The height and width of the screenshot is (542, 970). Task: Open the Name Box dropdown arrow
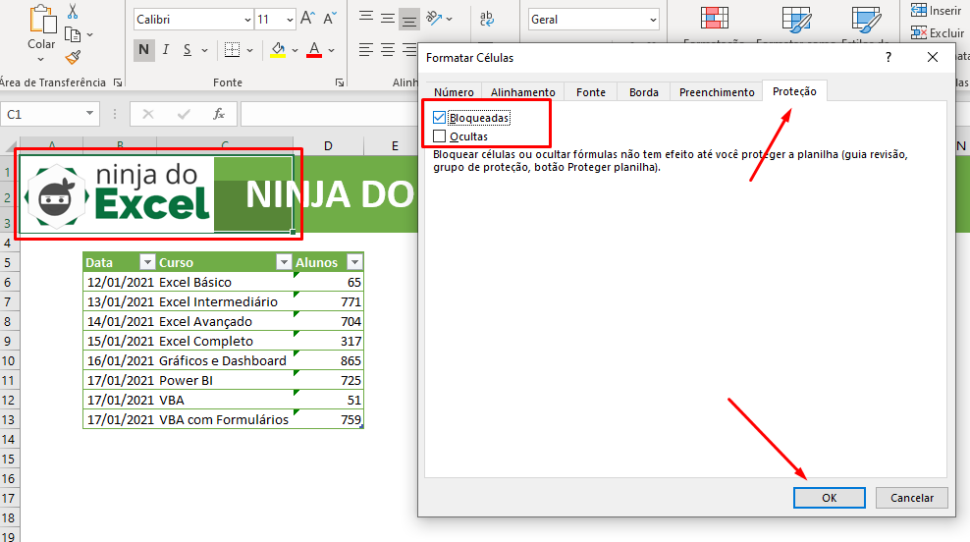(90, 113)
